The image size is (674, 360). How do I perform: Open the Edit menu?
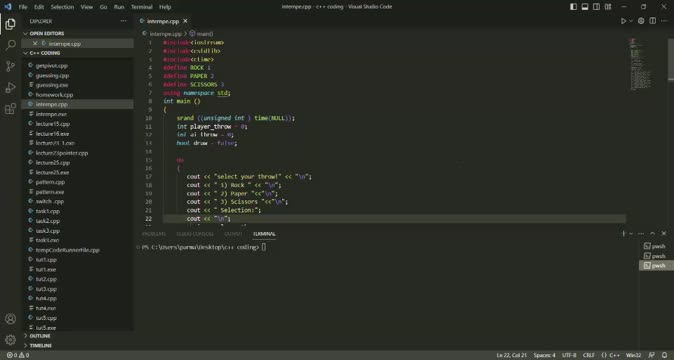point(39,7)
